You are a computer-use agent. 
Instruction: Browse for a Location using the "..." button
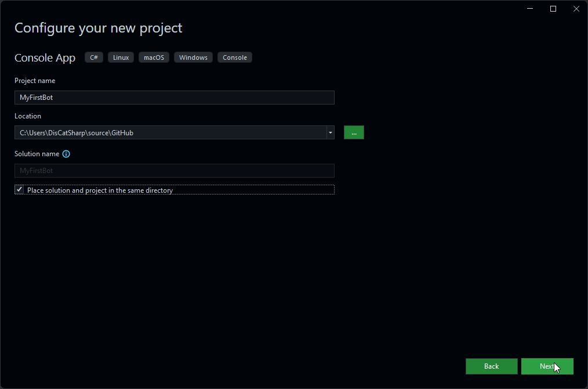click(354, 132)
